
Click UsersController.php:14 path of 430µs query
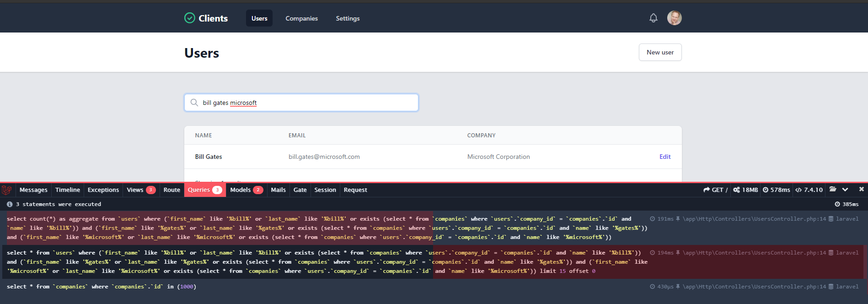754,287
